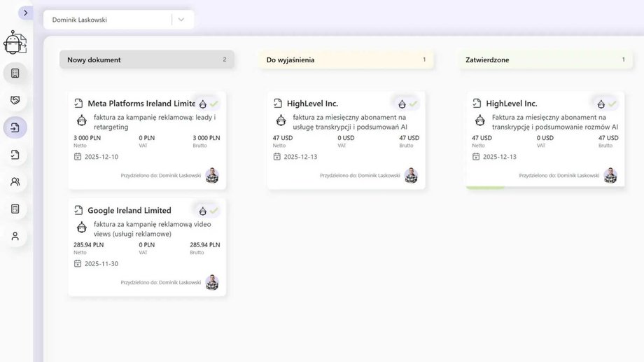Toggle AI approval badge on Google Ireland card
The width and height of the screenshot is (644, 362).
click(x=208, y=211)
